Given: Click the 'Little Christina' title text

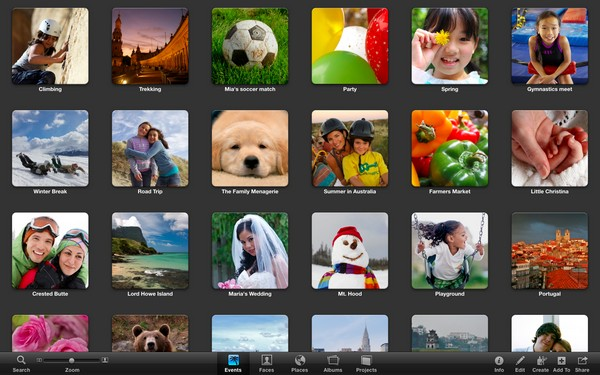Looking at the screenshot, I should pyautogui.click(x=549, y=191).
